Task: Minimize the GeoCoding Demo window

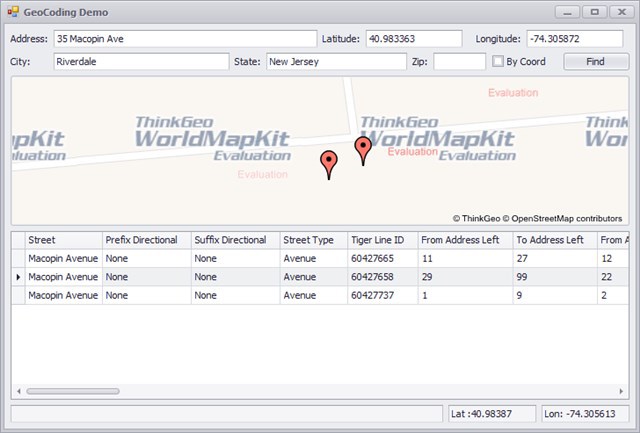Action: (567, 12)
